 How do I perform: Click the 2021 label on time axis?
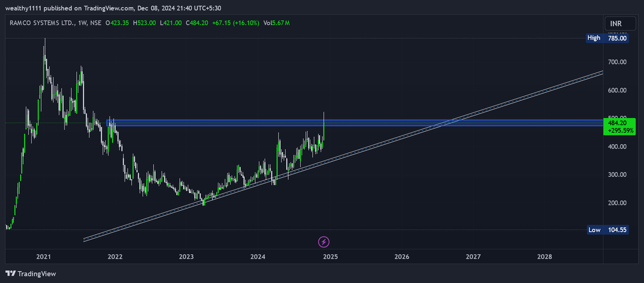(x=43, y=257)
